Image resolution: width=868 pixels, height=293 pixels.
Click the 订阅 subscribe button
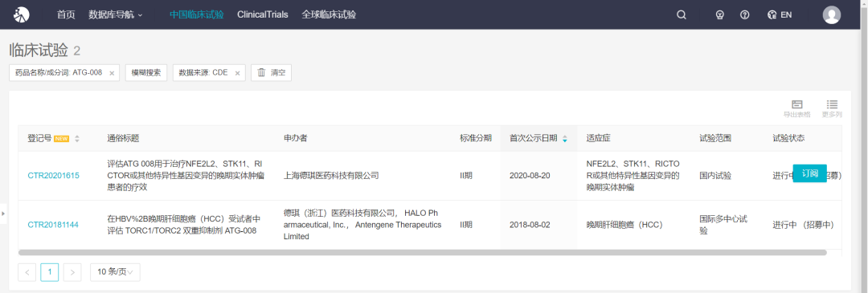coord(810,173)
